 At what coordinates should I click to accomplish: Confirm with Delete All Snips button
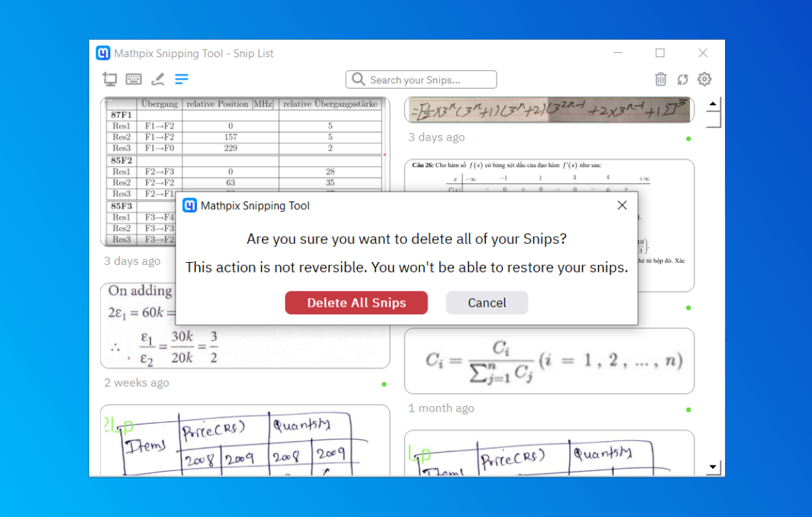357,302
